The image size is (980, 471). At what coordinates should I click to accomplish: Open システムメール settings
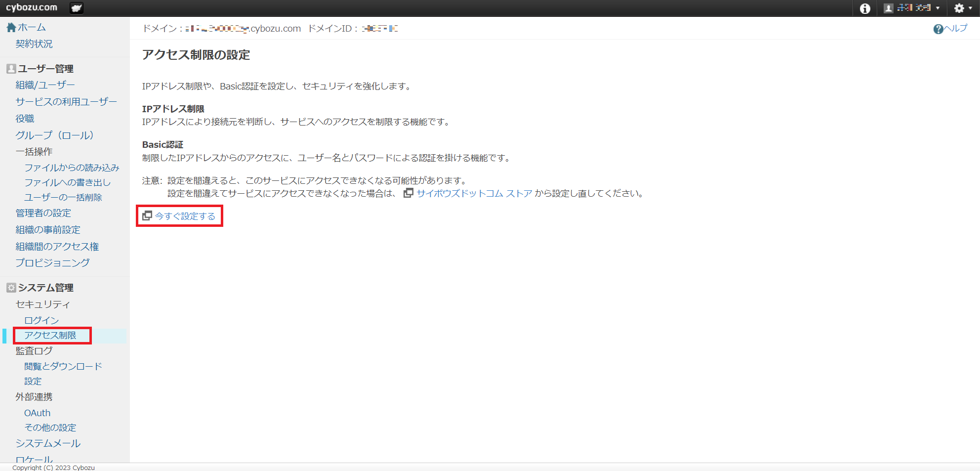click(x=48, y=443)
